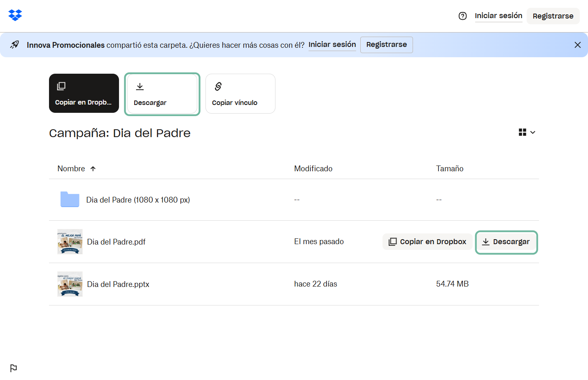Click Registrarse in the top header
Screen dimensions: 588x380
pos(553,16)
